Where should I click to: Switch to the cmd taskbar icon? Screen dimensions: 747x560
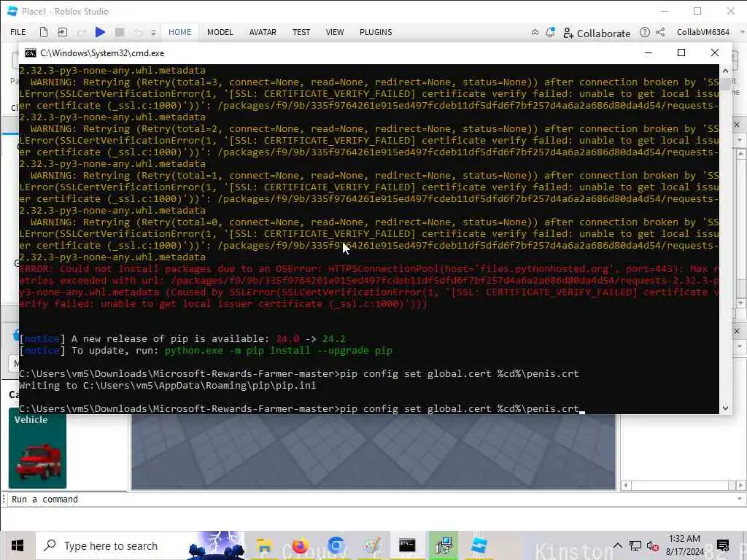[x=407, y=545]
